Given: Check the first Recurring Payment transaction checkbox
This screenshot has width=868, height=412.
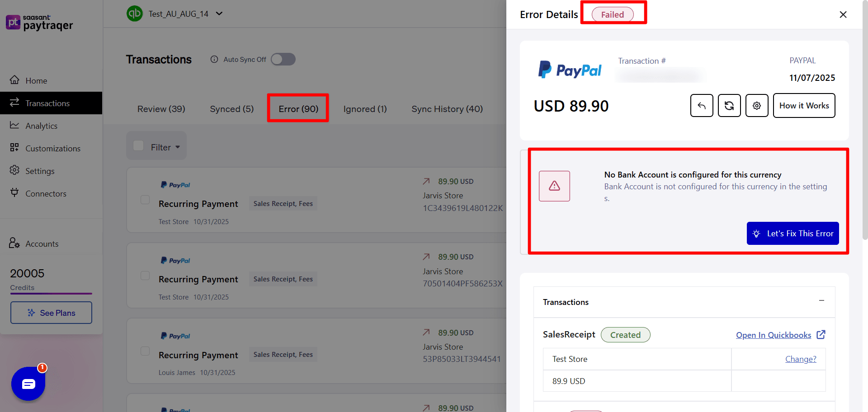Looking at the screenshot, I should coord(145,199).
